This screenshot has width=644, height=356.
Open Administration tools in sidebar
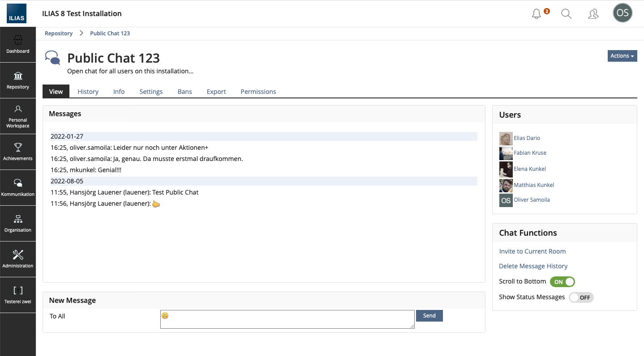18,259
